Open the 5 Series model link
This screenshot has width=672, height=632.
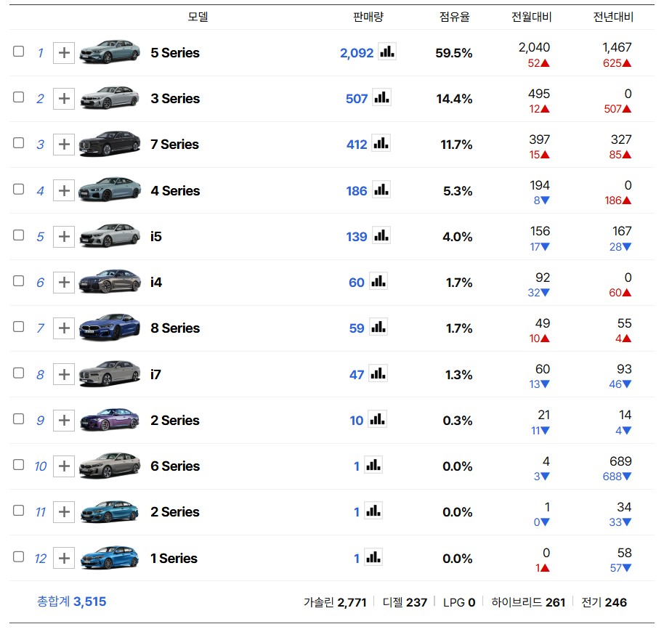click(175, 53)
